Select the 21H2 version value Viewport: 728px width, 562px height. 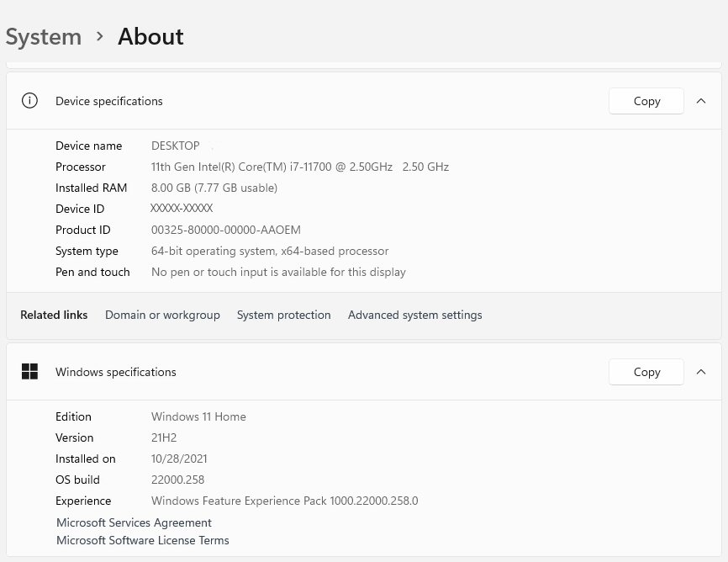[x=164, y=437]
